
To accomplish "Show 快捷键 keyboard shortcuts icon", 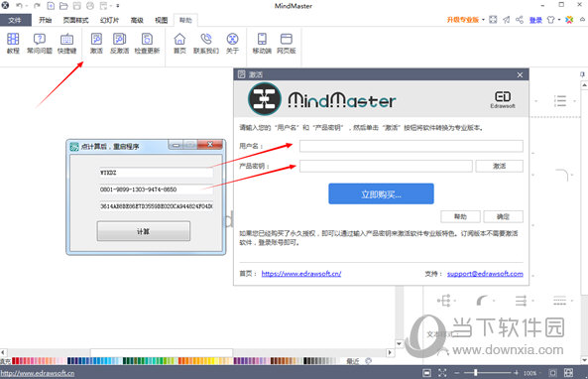I will point(66,43).
